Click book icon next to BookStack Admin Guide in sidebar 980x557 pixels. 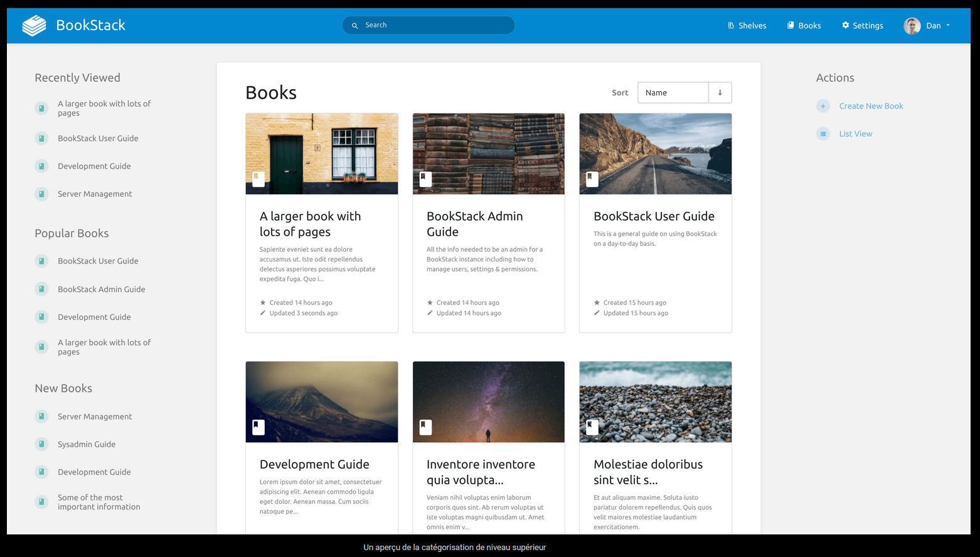[41, 289]
